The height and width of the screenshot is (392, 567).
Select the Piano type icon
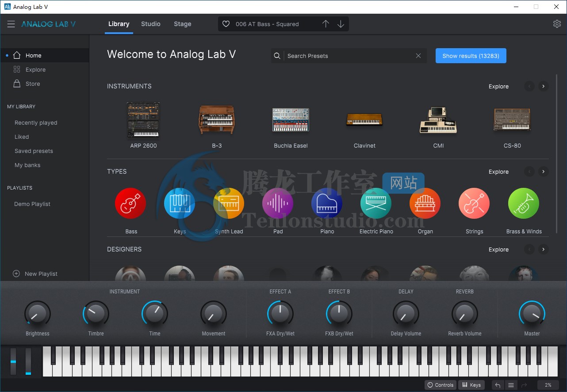click(327, 203)
